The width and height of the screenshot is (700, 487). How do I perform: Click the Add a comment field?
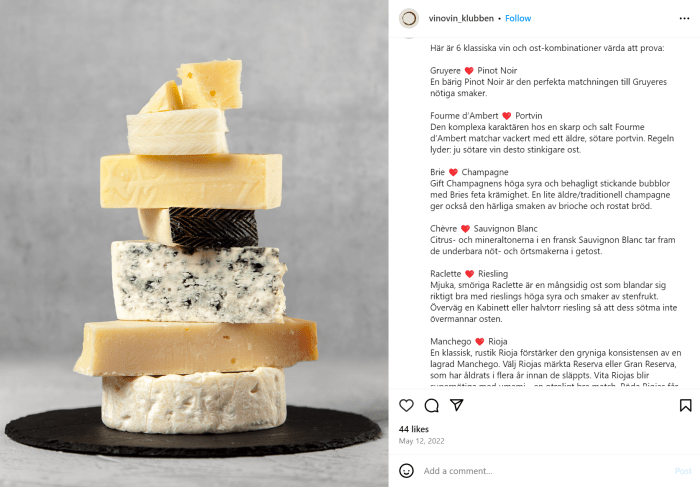pyautogui.click(x=545, y=471)
